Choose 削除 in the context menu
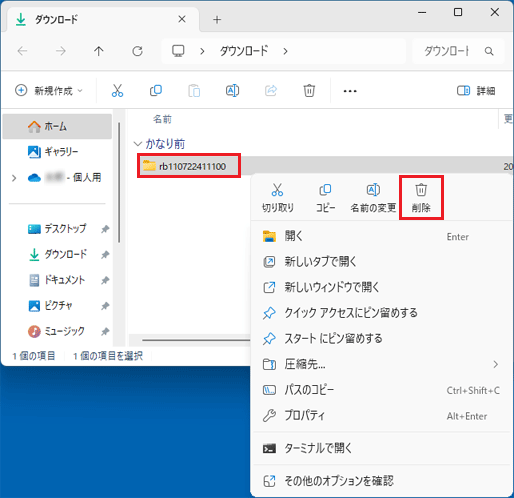 (x=421, y=198)
